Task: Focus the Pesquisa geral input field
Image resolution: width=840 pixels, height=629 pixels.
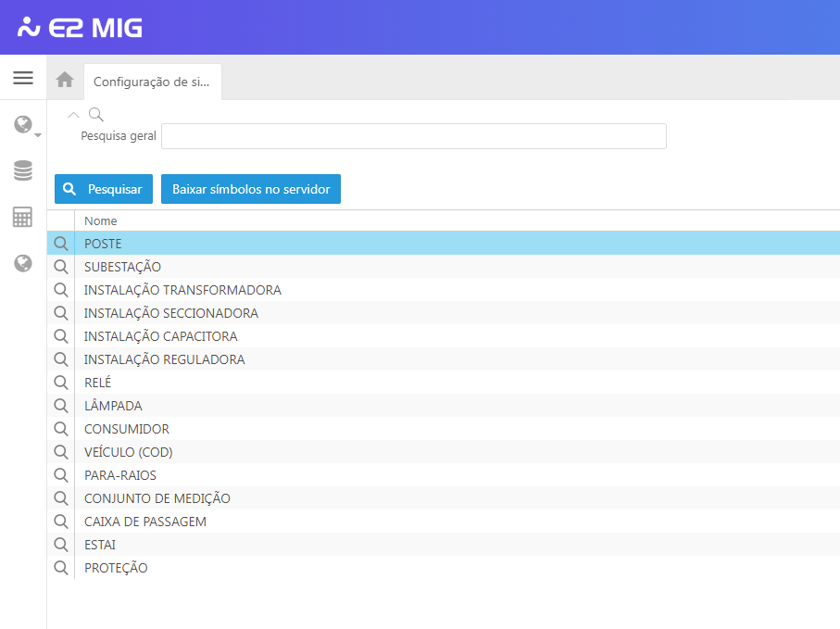Action: 413,136
